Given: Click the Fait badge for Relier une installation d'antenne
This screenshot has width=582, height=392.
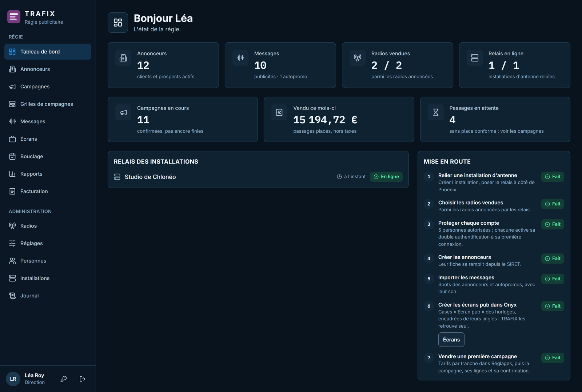Looking at the screenshot, I should click(x=553, y=177).
